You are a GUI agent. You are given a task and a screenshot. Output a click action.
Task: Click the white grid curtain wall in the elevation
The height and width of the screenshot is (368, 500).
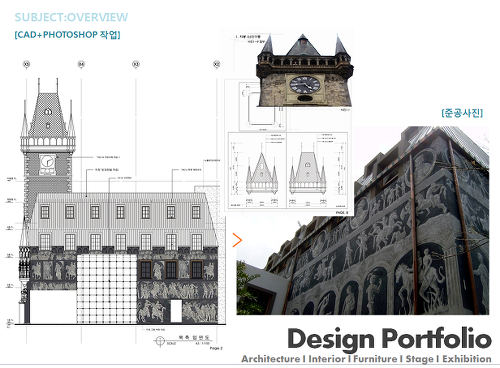click(x=107, y=289)
